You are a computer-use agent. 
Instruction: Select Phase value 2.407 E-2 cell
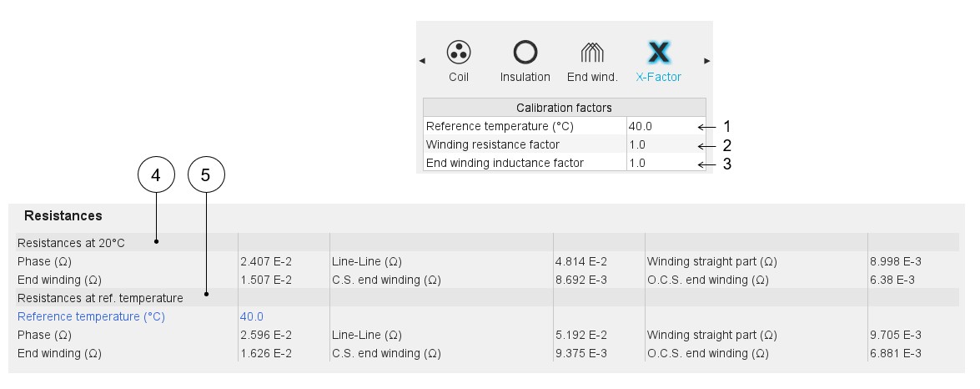[x=266, y=261]
